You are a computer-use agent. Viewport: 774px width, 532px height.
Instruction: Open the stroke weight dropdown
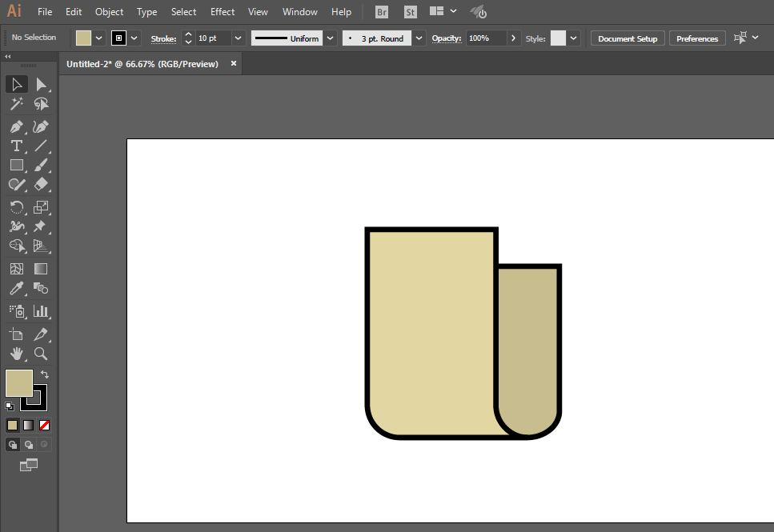pos(238,38)
